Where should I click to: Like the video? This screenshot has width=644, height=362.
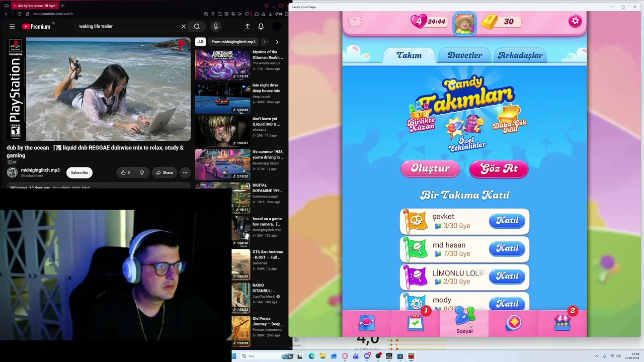(x=125, y=172)
